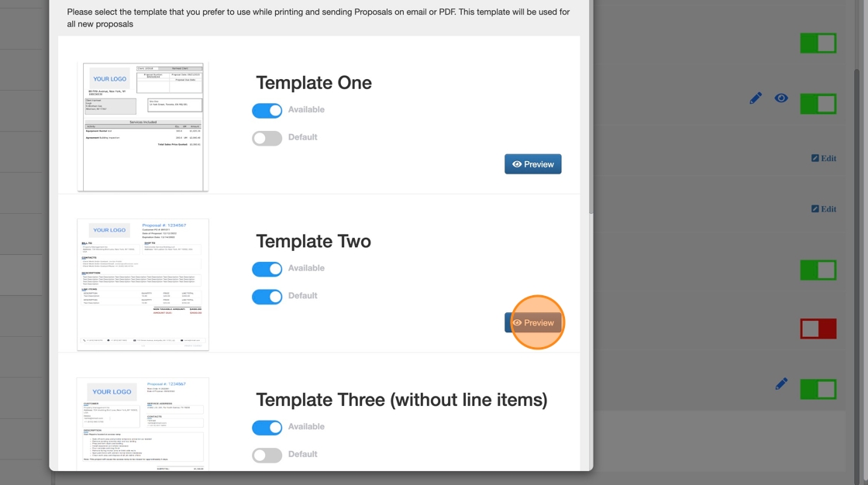Click the blue eye icon behind the dialog
The image size is (868, 485).
click(781, 98)
